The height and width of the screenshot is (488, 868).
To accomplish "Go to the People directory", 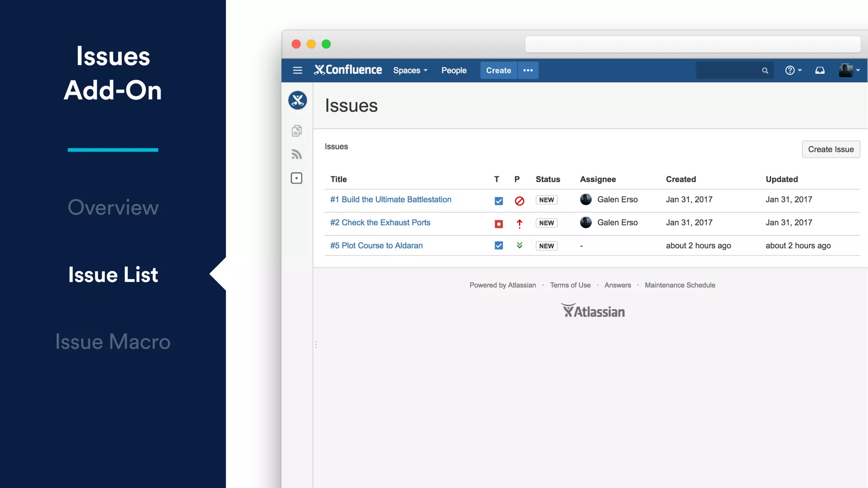I will 454,70.
